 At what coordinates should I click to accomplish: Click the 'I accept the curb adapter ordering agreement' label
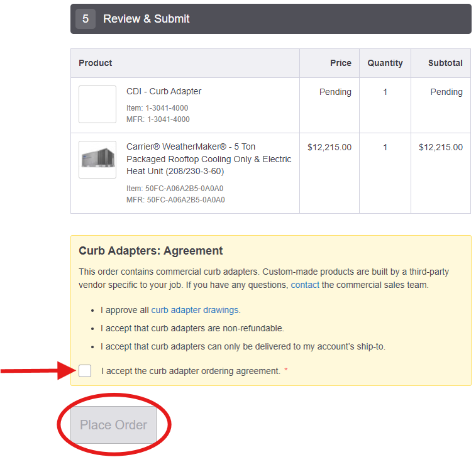pos(190,371)
